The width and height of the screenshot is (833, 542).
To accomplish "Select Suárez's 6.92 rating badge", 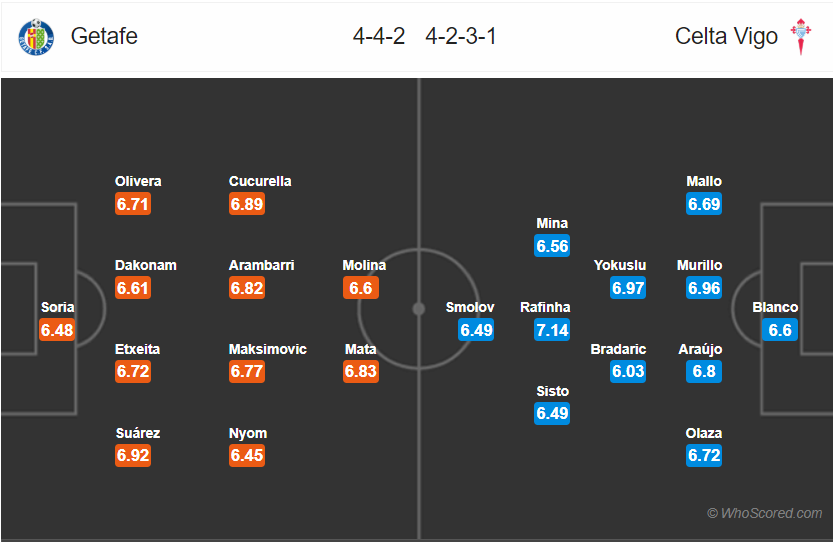I will (x=133, y=455).
